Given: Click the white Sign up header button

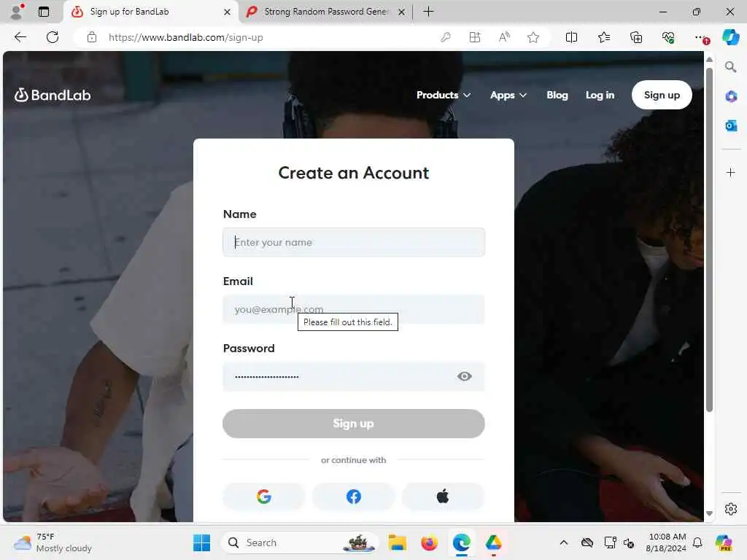Looking at the screenshot, I should click(x=662, y=96).
